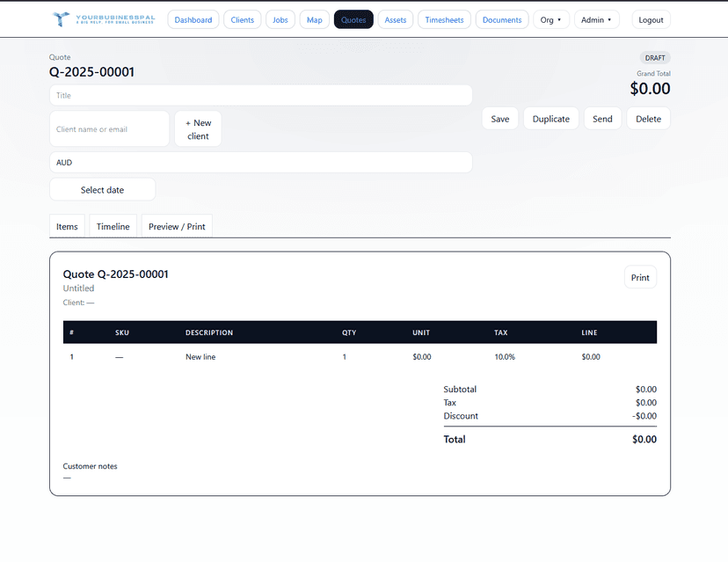Navigate to the Map view
Viewport: 728px width, 562px height.
(x=314, y=19)
